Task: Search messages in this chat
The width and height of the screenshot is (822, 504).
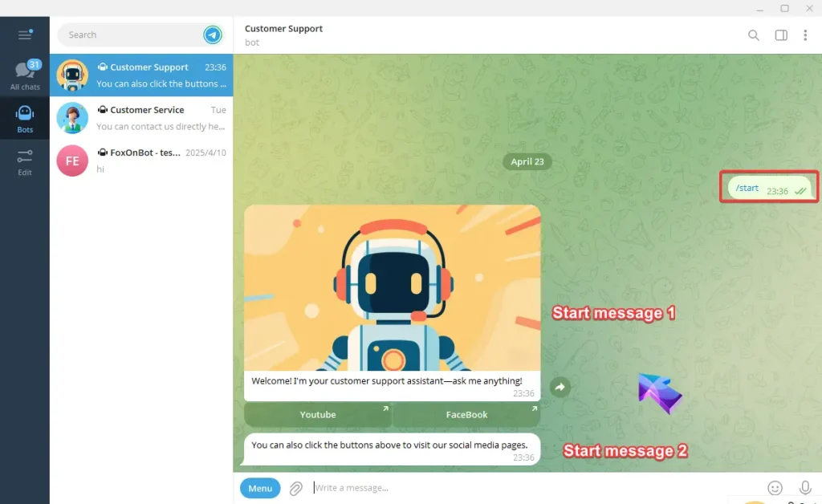Action: (x=753, y=35)
